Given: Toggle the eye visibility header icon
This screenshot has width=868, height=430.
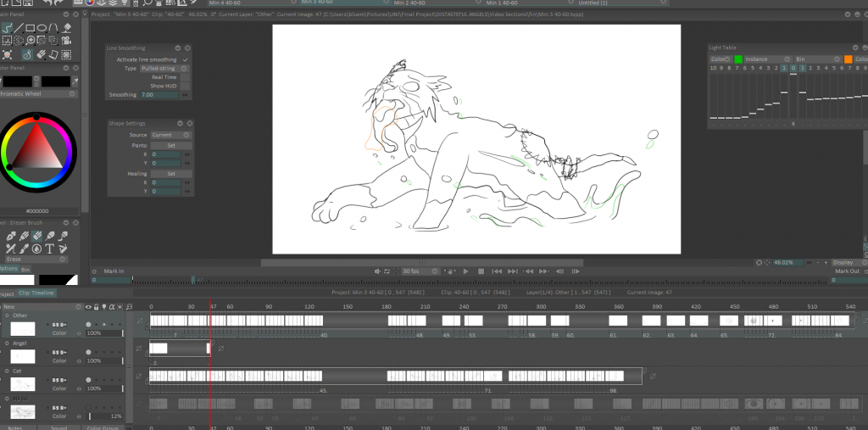Looking at the screenshot, I should click(88, 306).
